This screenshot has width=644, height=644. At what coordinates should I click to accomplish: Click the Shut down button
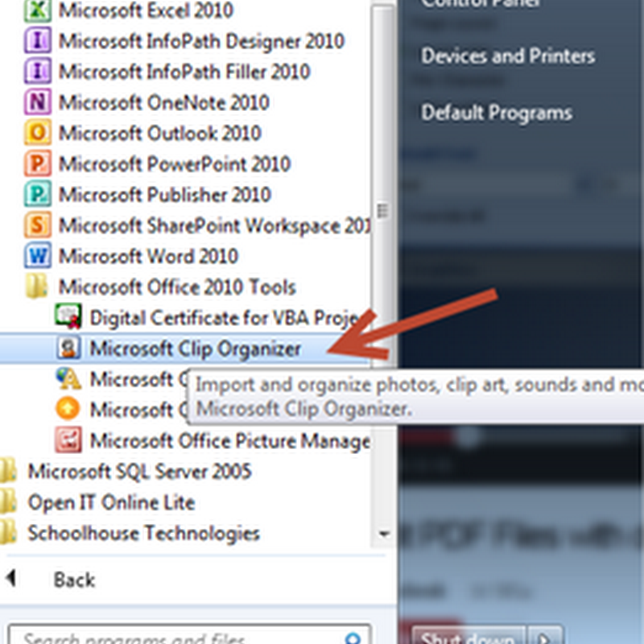[469, 636]
